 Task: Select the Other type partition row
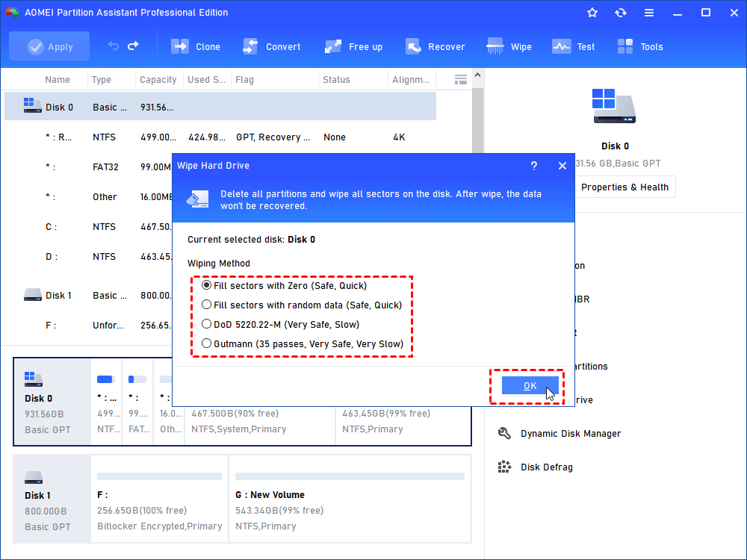click(x=89, y=196)
